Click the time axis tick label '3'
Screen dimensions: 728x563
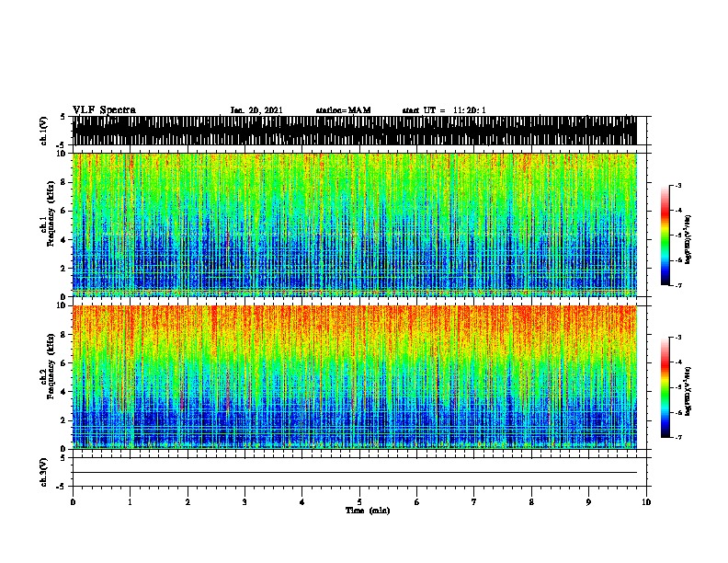point(245,501)
